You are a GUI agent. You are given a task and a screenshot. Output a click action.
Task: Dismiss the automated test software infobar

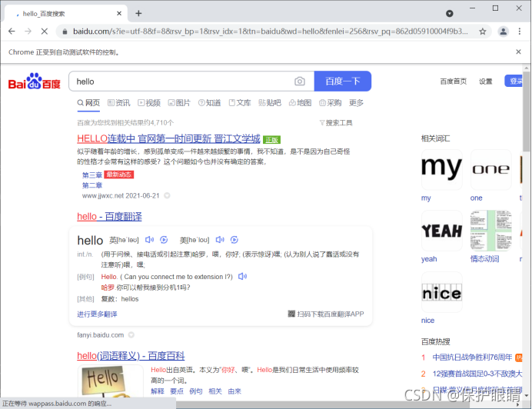click(518, 52)
